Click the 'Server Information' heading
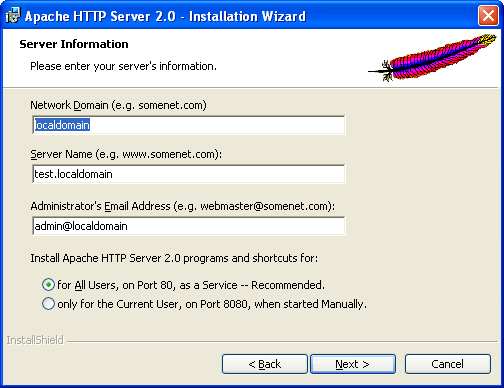The height and width of the screenshot is (388, 504). [74, 44]
